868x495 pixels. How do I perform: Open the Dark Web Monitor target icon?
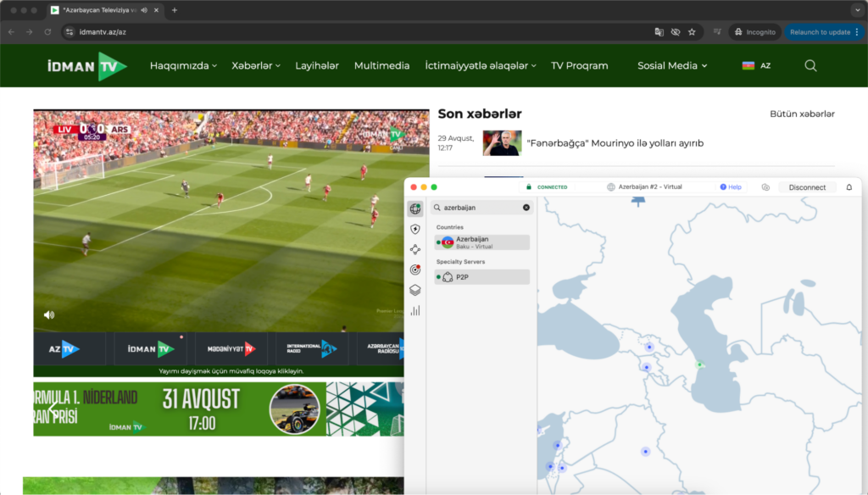click(x=415, y=270)
